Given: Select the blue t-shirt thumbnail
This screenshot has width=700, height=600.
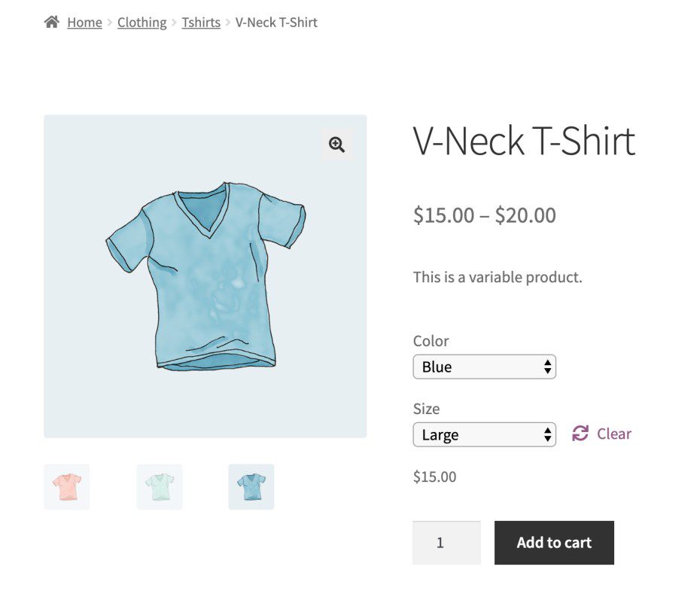Looking at the screenshot, I should point(251,486).
